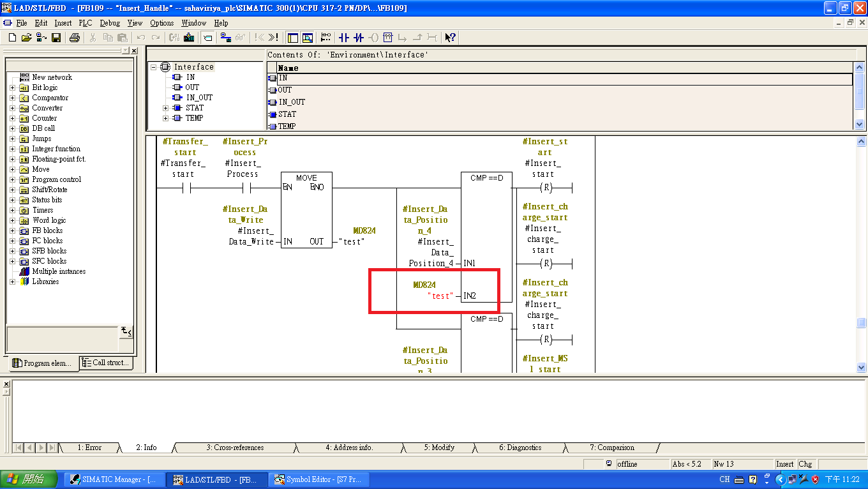
Task: Open the Options menu
Action: pos(162,23)
